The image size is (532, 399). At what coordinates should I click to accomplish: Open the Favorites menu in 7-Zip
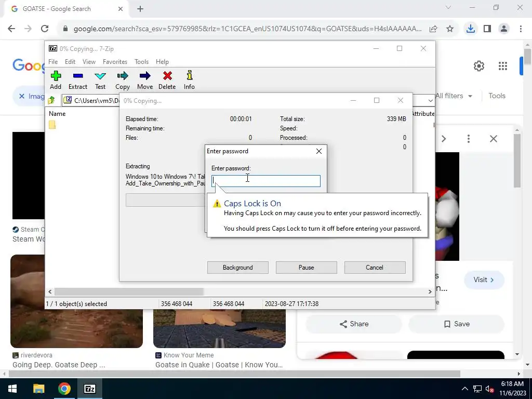(x=115, y=62)
